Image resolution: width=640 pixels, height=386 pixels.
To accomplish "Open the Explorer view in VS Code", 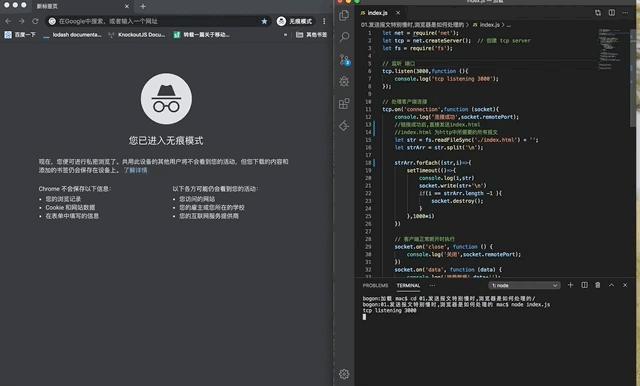I will 344,15.
